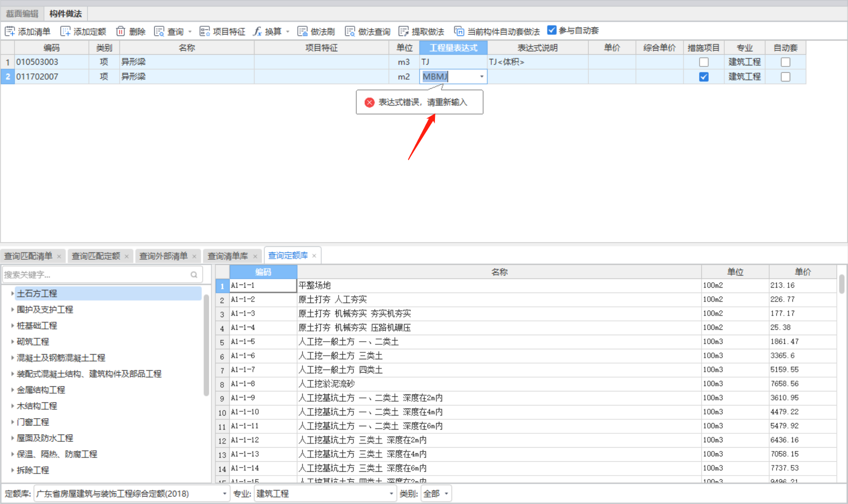The width and height of the screenshot is (848, 504).
Task: Click the 表达式说明 column header
Action: [537, 48]
